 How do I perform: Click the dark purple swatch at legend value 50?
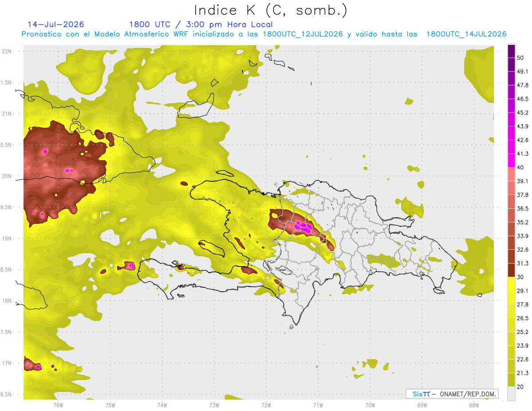(511, 51)
